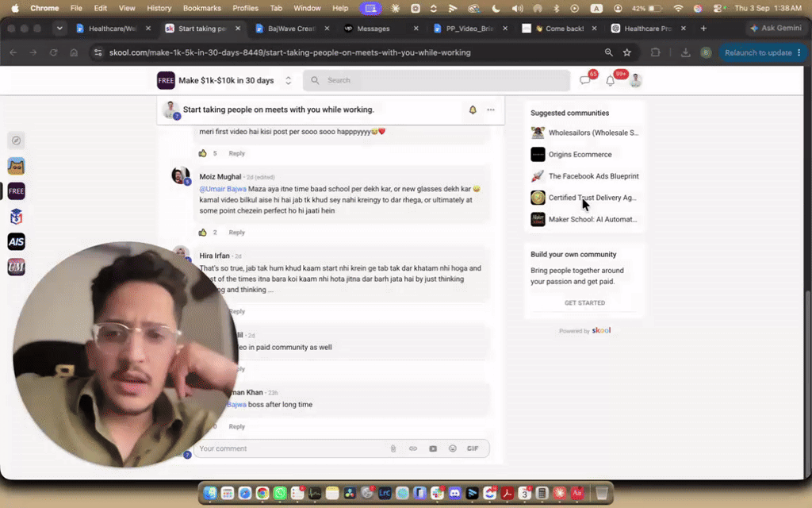This screenshot has width=812, height=508.
Task: Add a video to the comment
Action: pos(433,448)
